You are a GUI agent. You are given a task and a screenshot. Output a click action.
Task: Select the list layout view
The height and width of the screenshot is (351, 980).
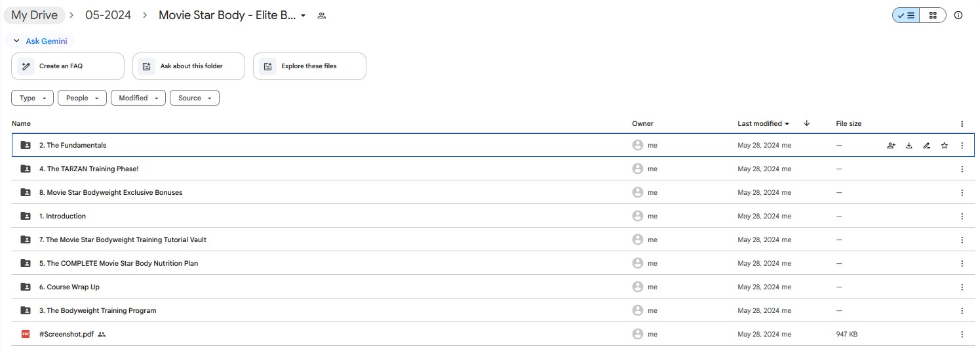click(x=906, y=15)
